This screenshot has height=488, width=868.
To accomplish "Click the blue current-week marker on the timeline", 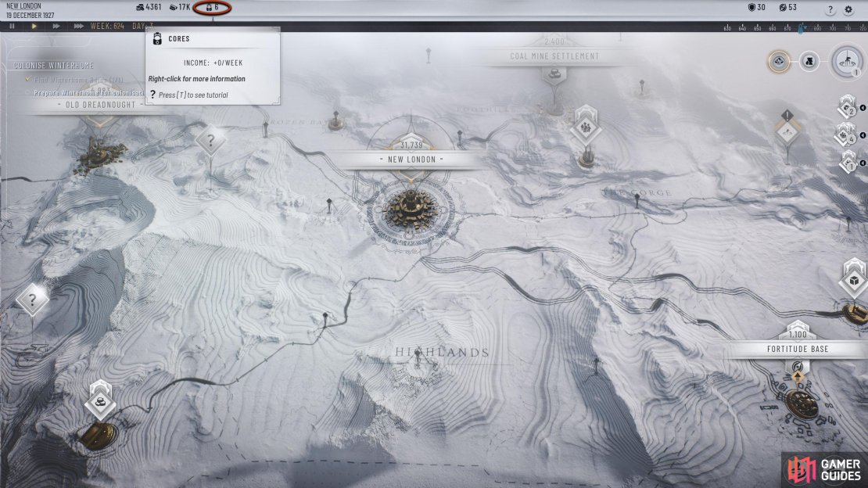I will point(801,27).
